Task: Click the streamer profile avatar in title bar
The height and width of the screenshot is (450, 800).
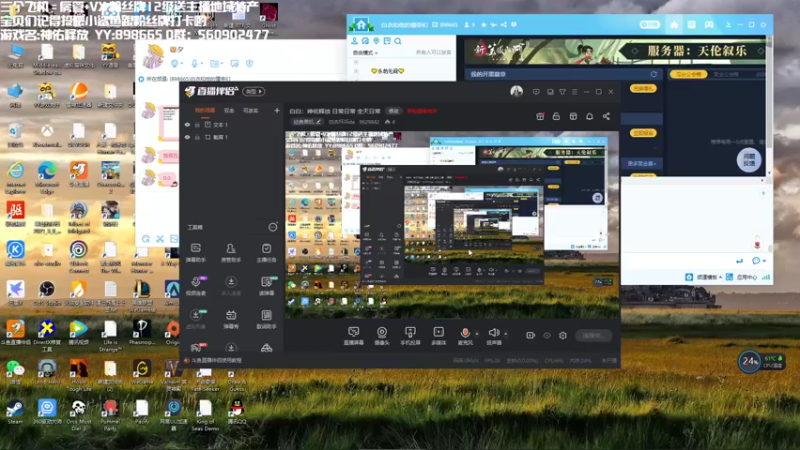Action: (x=516, y=91)
